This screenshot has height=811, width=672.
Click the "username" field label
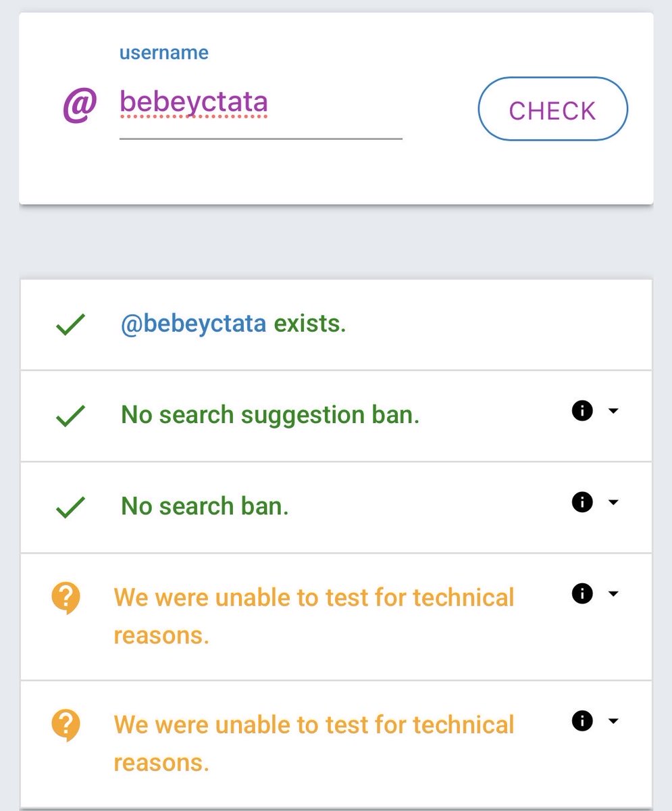click(164, 53)
